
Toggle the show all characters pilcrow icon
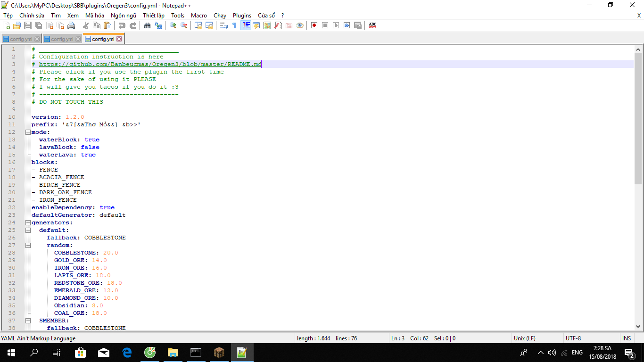tap(234, 25)
